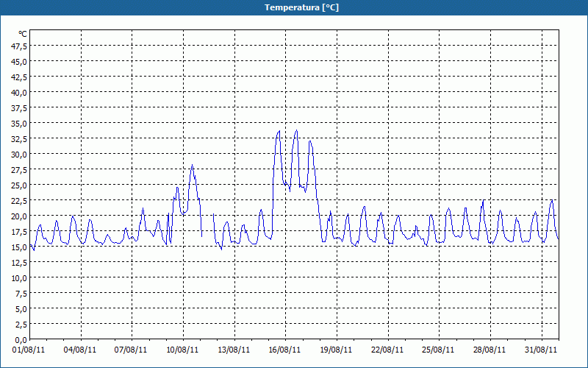Screen dimensions: 588x368
Task: Select the 27,5 y-axis label
Action: click(x=19, y=170)
